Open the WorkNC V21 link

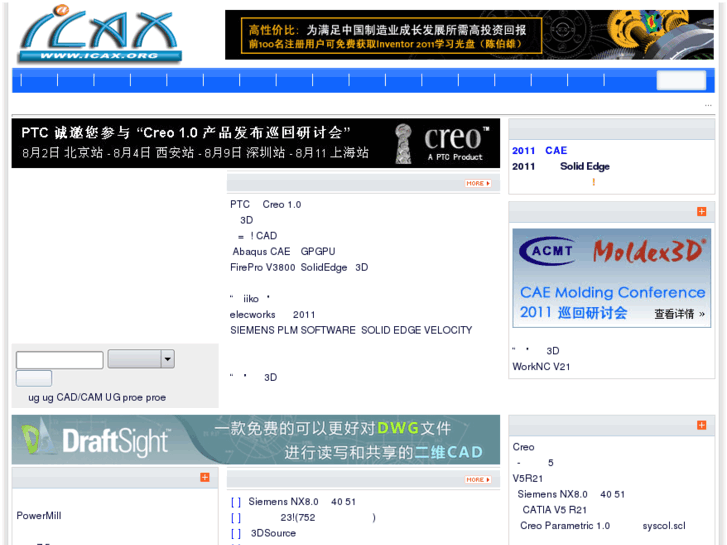click(541, 367)
